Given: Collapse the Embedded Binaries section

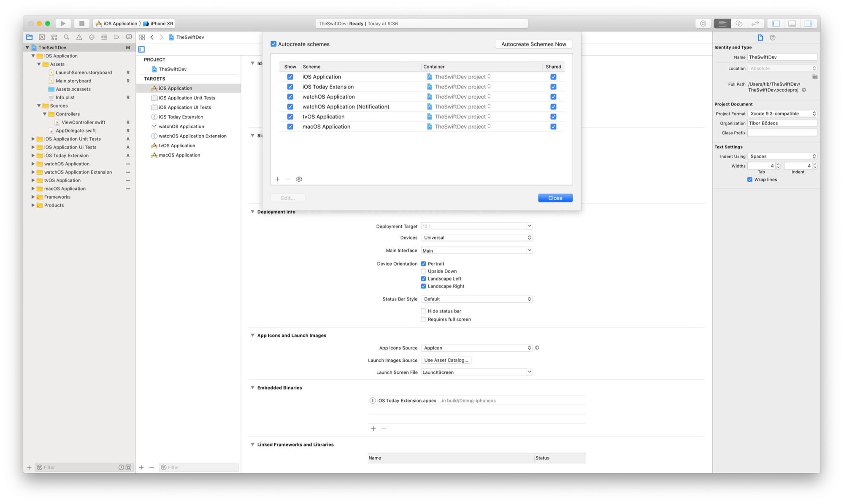Looking at the screenshot, I should (252, 388).
